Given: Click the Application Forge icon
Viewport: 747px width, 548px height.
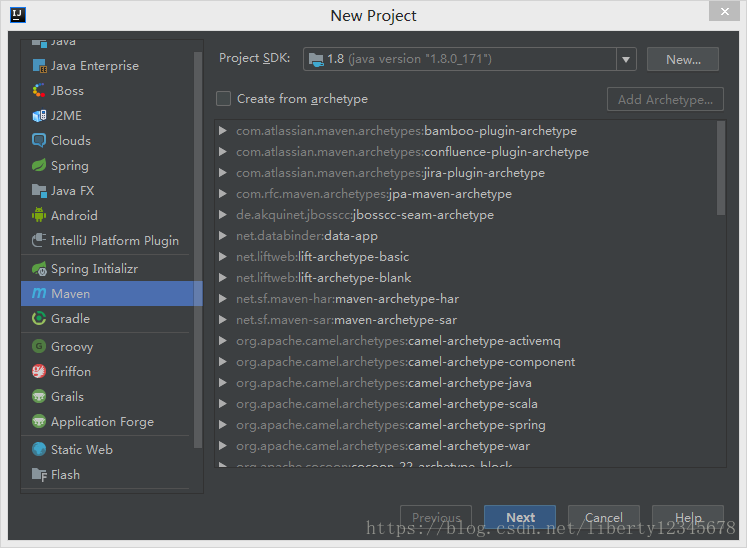Looking at the screenshot, I should [x=39, y=421].
